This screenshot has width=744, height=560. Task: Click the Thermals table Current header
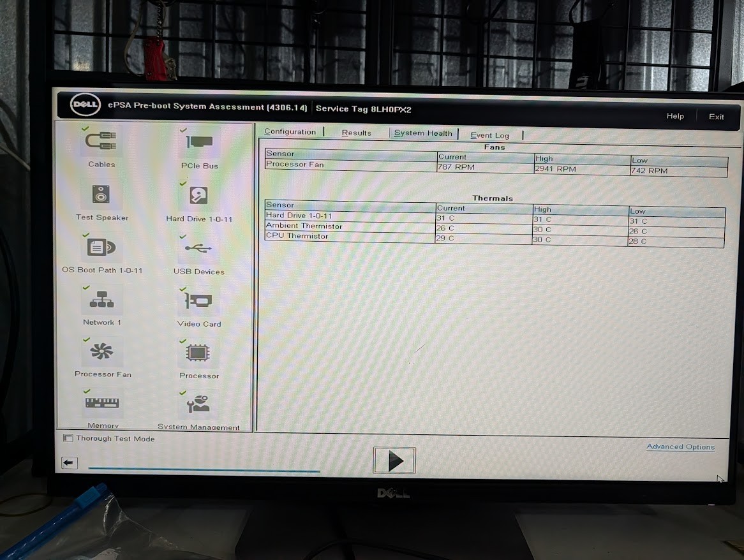tap(450, 208)
